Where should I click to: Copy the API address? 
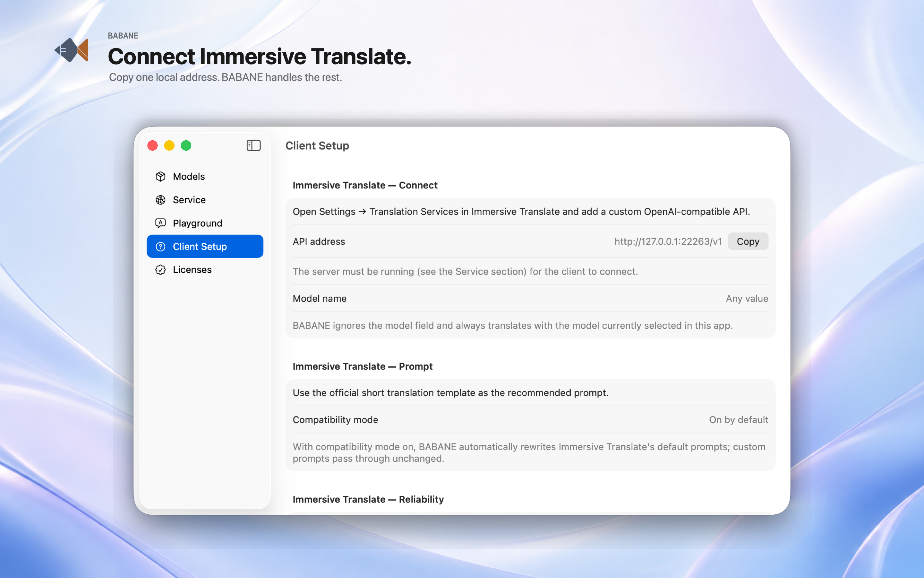pyautogui.click(x=748, y=241)
